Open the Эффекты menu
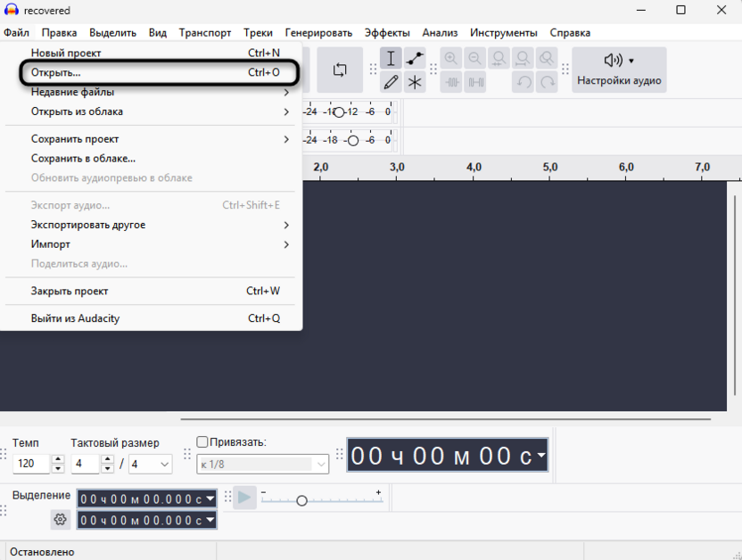This screenshot has height=560, width=742. pyautogui.click(x=388, y=32)
